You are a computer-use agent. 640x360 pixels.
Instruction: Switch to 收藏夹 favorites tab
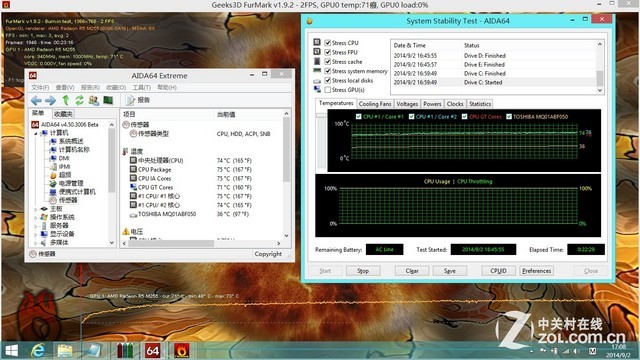coord(63,114)
